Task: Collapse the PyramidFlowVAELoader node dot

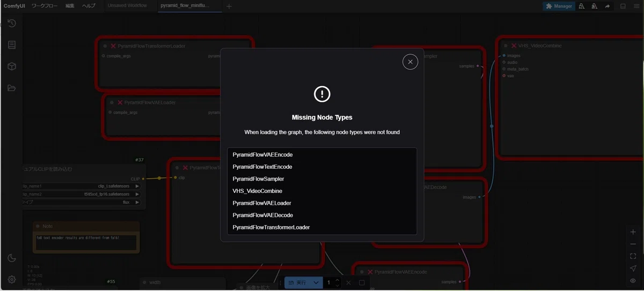Action: click(x=112, y=102)
